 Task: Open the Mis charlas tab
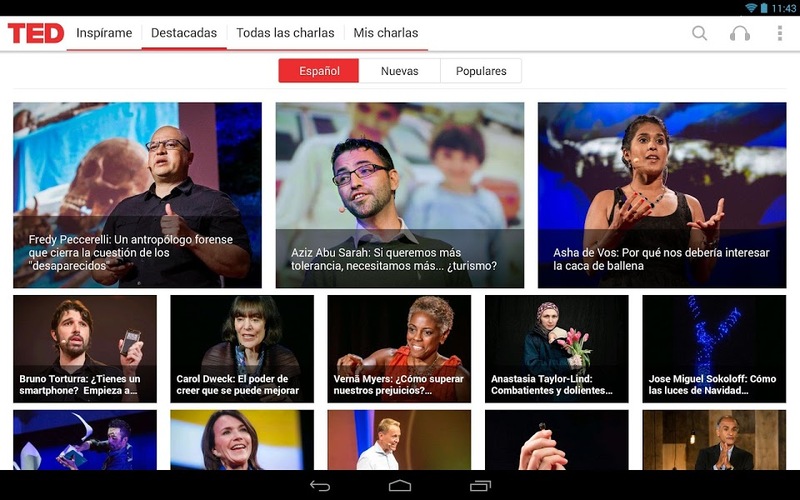pos(386,33)
